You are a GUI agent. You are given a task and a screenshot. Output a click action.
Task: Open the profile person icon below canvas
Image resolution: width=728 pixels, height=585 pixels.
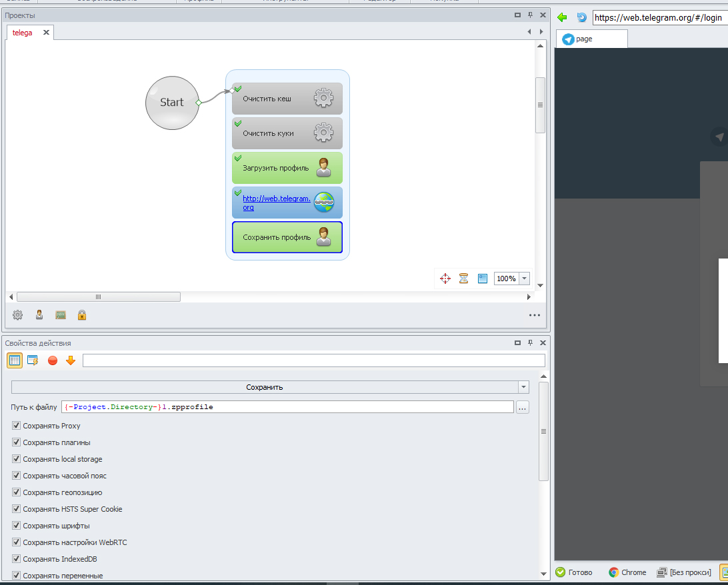tap(39, 315)
